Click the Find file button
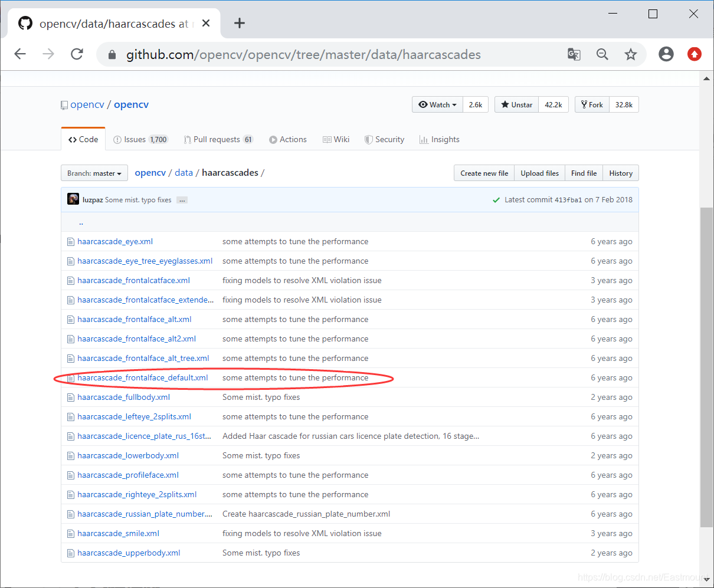714x588 pixels. pyautogui.click(x=584, y=173)
